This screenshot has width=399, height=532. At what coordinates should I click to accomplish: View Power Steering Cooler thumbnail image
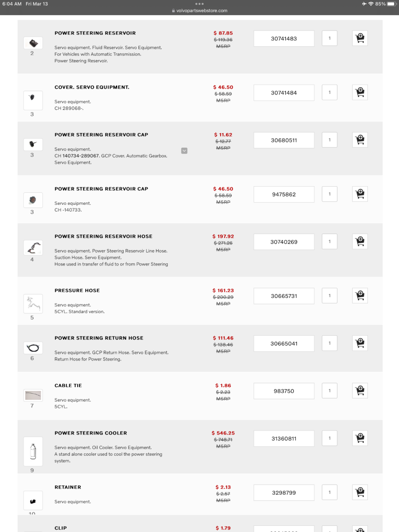[x=32, y=451]
